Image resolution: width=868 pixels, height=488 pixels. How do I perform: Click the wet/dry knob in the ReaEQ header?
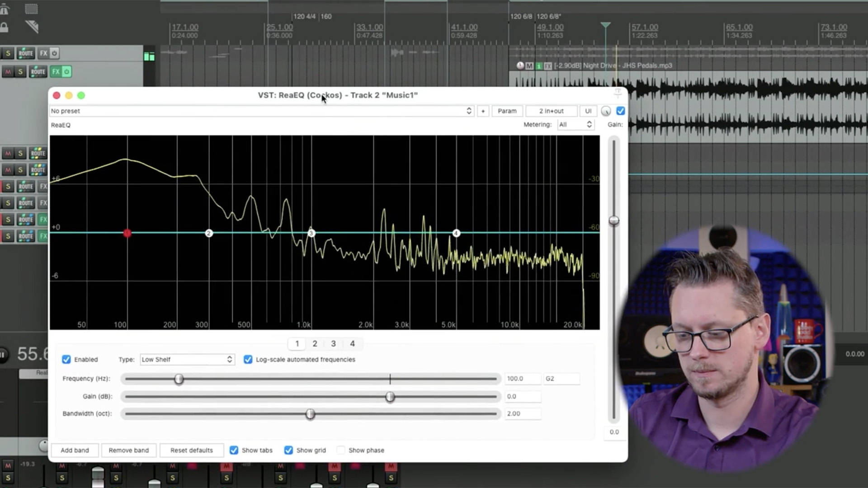(x=606, y=111)
